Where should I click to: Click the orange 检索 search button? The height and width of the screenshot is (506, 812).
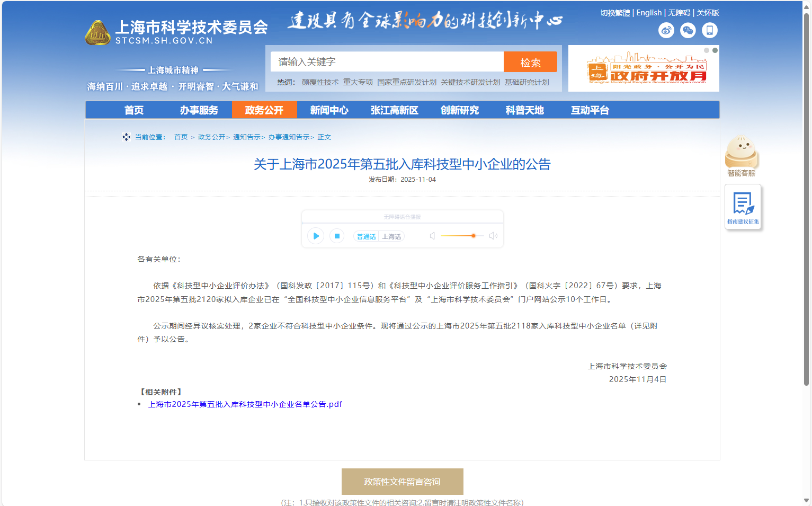tap(530, 62)
